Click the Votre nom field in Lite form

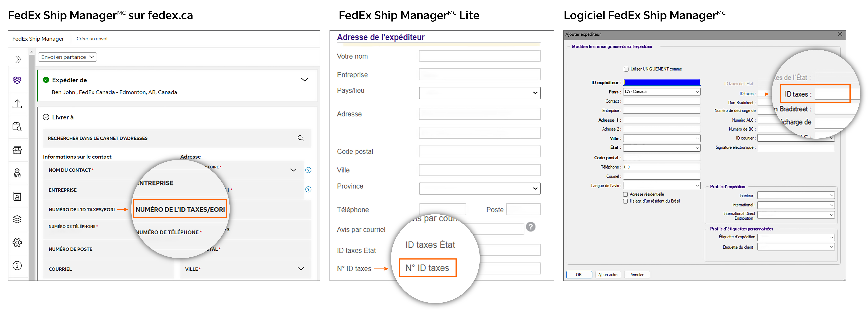[480, 56]
